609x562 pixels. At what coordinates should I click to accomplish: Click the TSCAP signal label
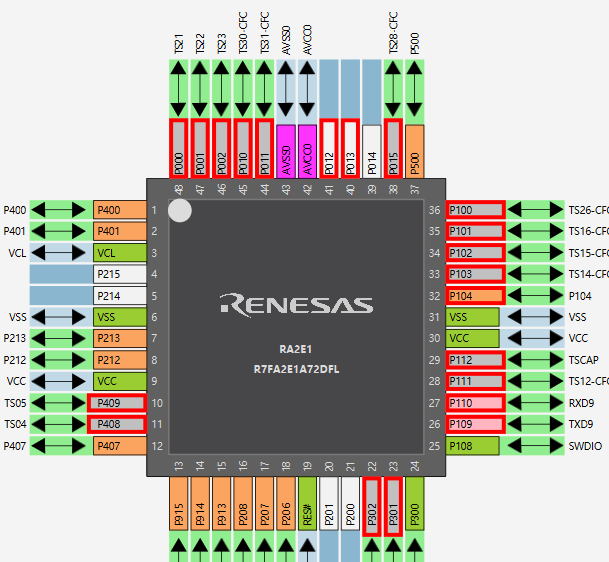coord(584,360)
